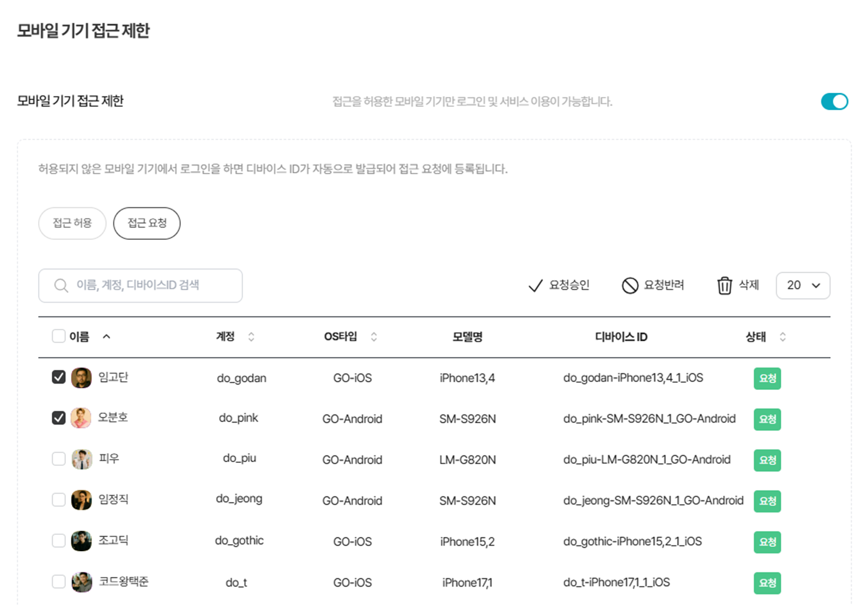The width and height of the screenshot is (868, 608).
Task: Sort the 상태 column using its arrows
Action: click(x=782, y=337)
